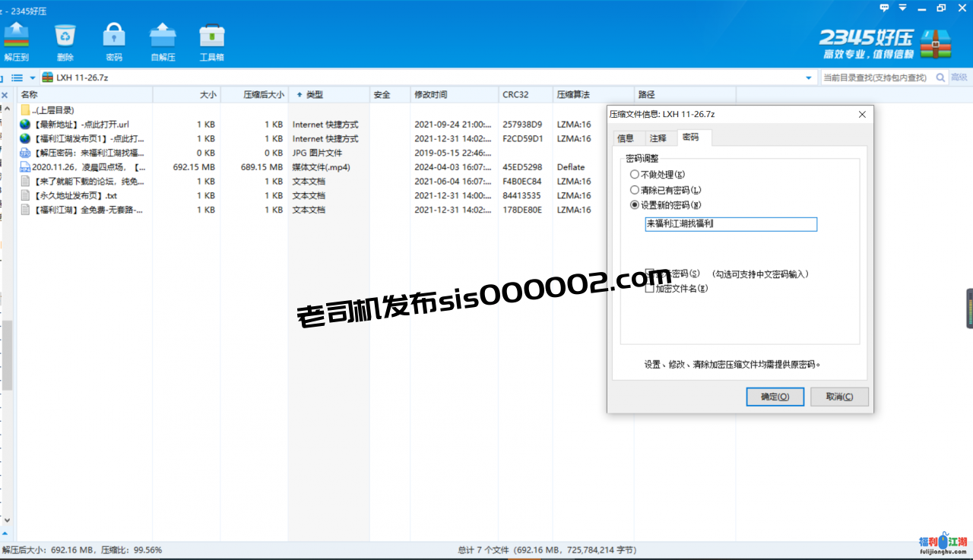Expand the view mode dropdown arrow
The image size is (973, 560).
tap(33, 78)
